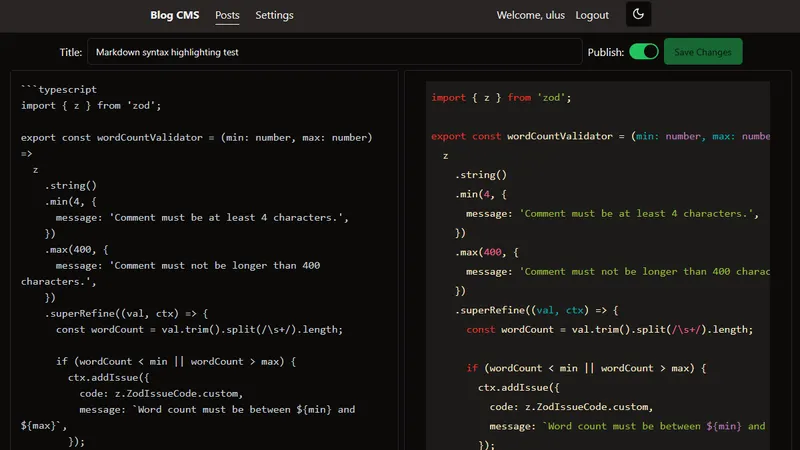Click the editor's import zod line

click(x=91, y=106)
